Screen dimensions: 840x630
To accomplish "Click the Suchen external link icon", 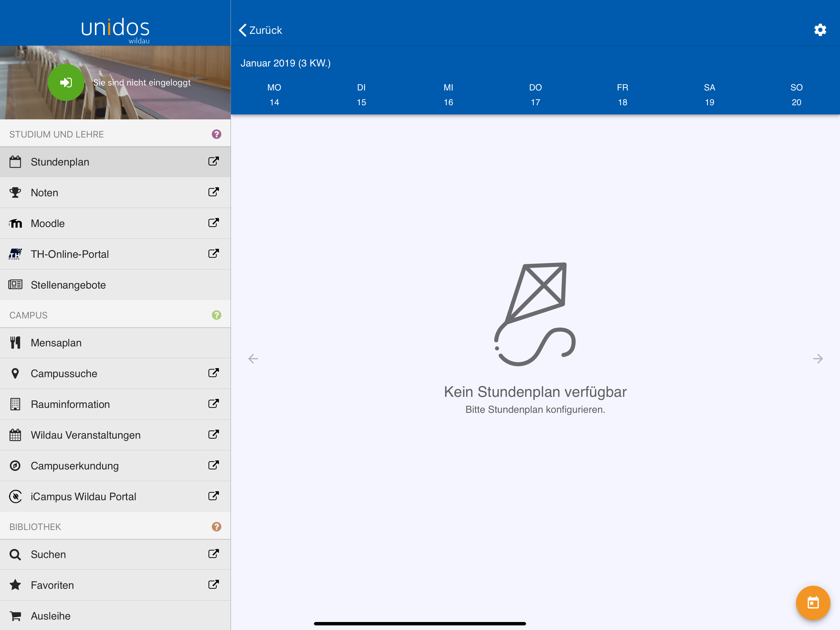I will click(213, 554).
